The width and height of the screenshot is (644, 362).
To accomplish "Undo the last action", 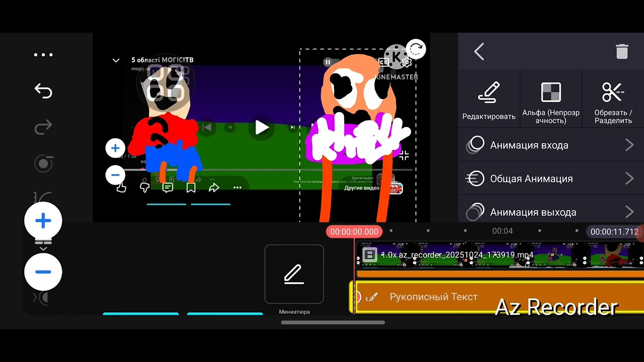I will click(43, 91).
